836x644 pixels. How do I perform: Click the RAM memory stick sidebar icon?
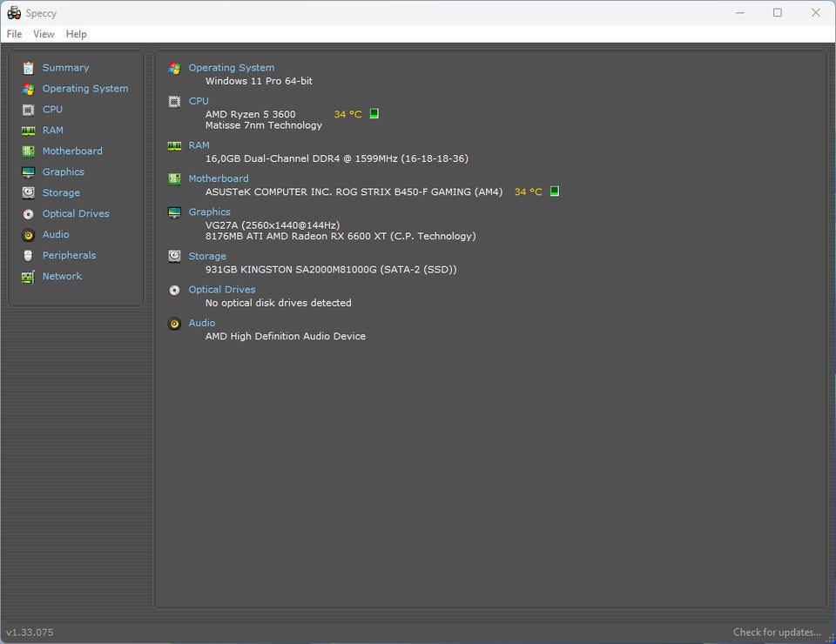pyautogui.click(x=29, y=131)
